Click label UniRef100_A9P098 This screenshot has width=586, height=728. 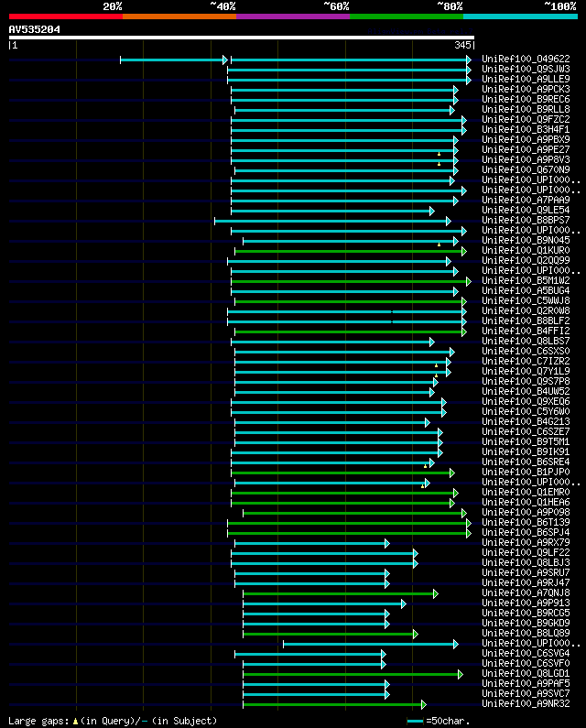pos(526,512)
